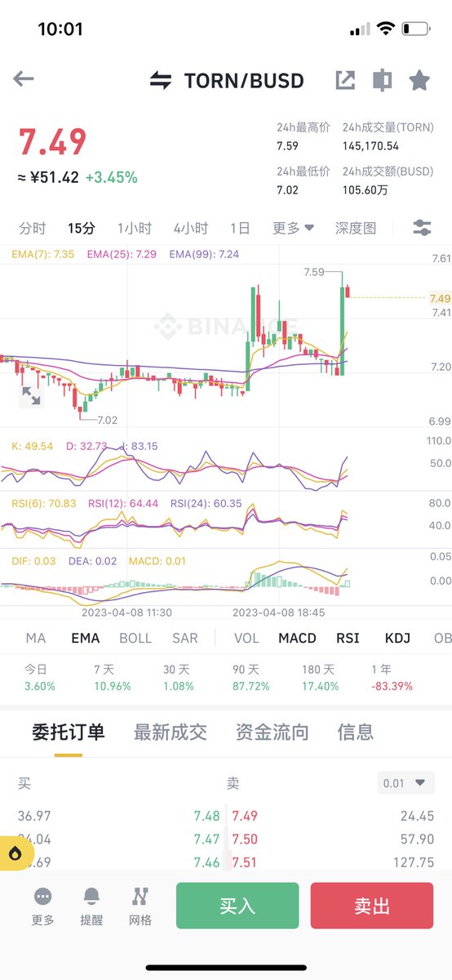Tap the 24h最高价 value 7.59
The width and height of the screenshot is (452, 980).
tap(287, 146)
